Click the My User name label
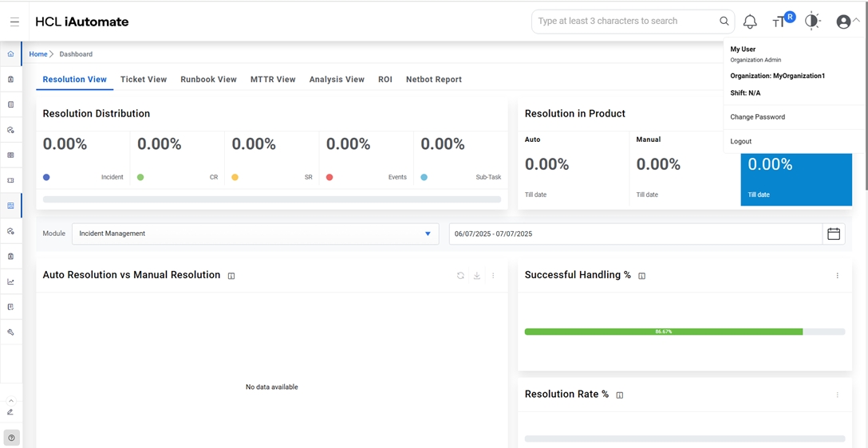The width and height of the screenshot is (868, 448). [x=743, y=49]
